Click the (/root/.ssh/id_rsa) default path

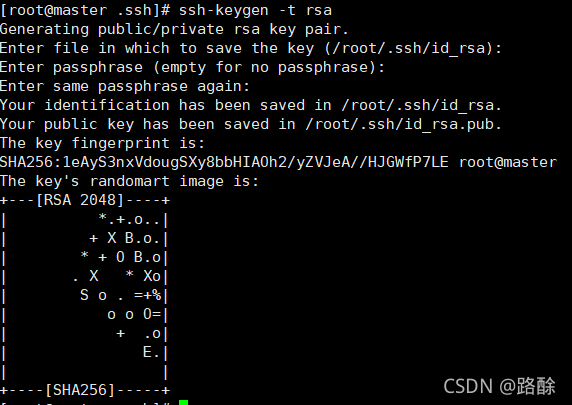(409, 49)
